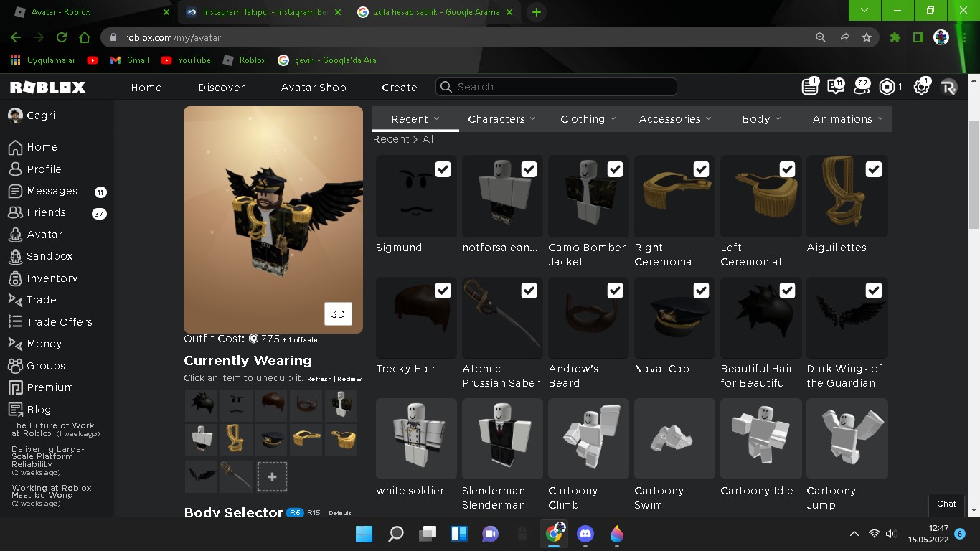The image size is (980, 551).
Task: Open the friend requests icon with badge 37
Action: point(862,87)
